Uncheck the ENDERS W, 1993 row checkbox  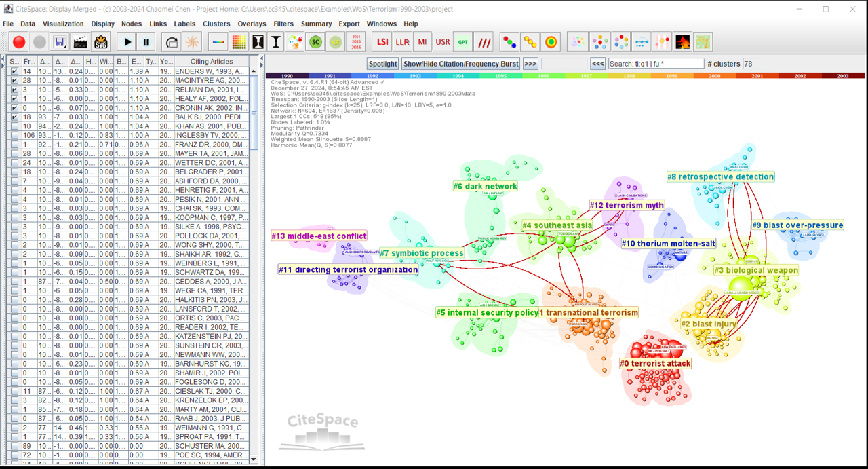point(14,71)
